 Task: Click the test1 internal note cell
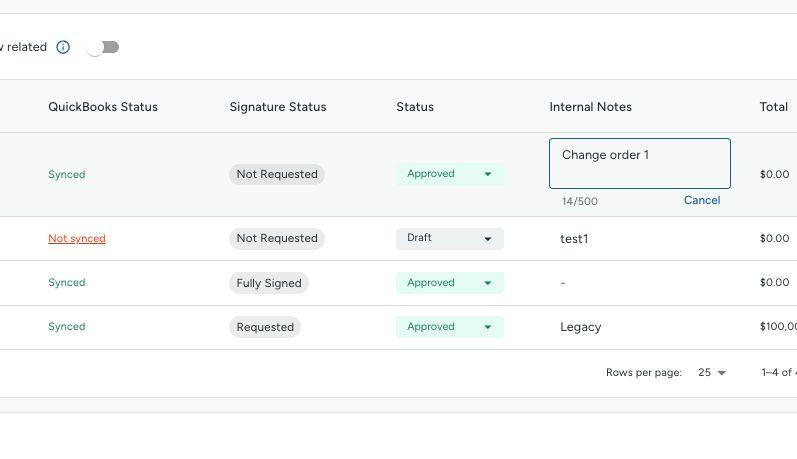[x=574, y=239]
